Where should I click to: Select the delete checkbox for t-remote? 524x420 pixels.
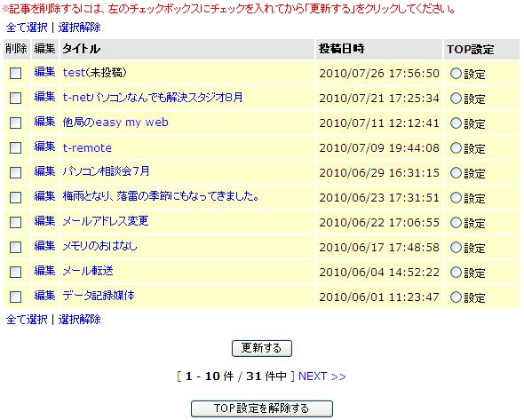click(15, 147)
